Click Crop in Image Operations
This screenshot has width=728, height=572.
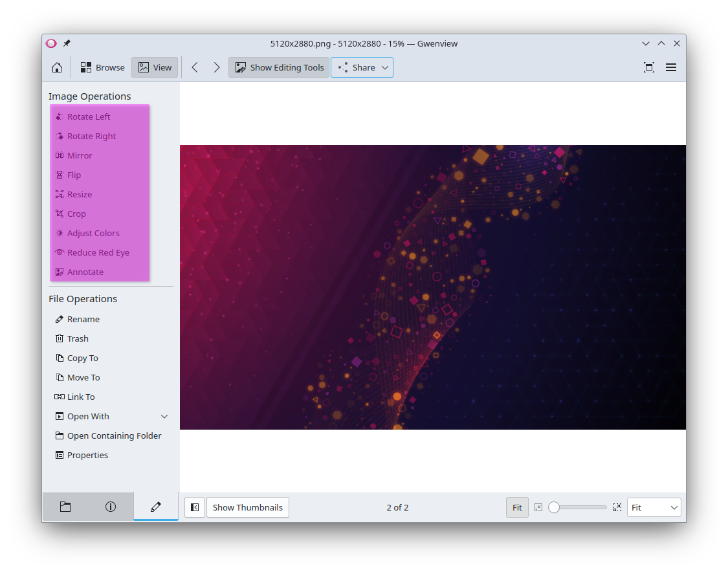[x=76, y=214]
